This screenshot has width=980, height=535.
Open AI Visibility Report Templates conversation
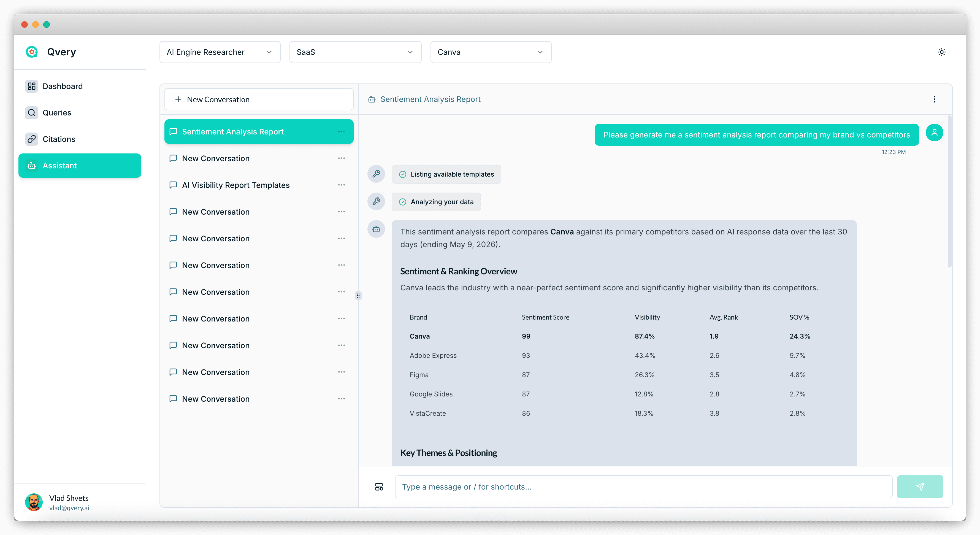pyautogui.click(x=259, y=185)
